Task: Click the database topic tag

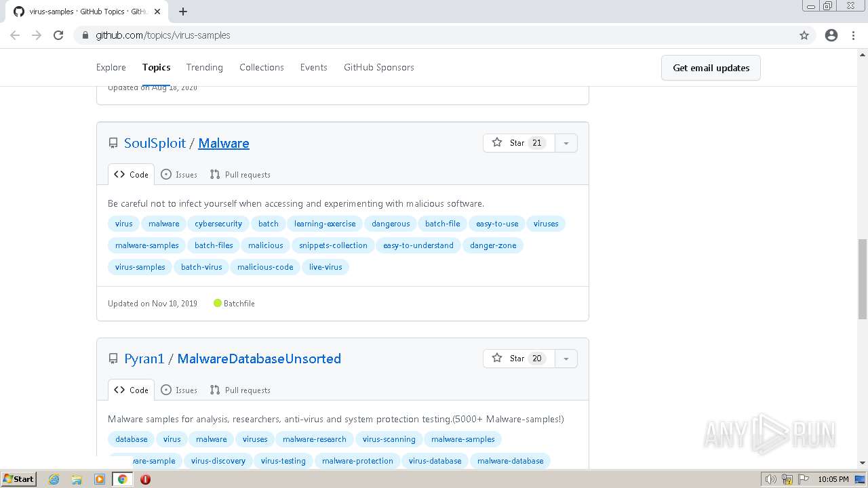Action: point(132,439)
